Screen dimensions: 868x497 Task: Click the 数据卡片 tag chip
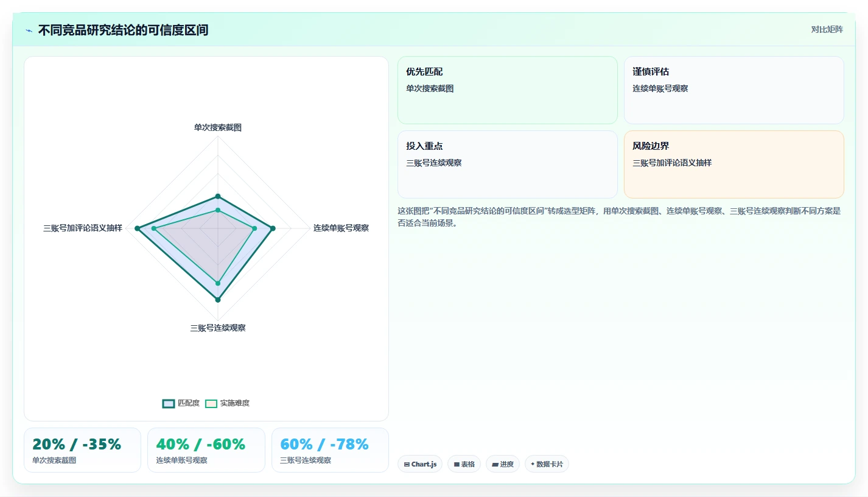(x=547, y=464)
